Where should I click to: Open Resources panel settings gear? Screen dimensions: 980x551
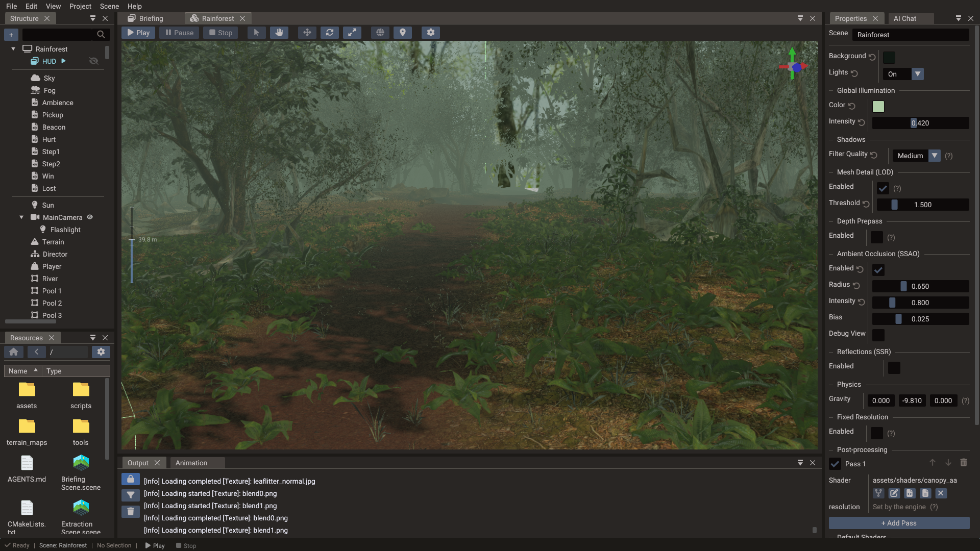[101, 352]
